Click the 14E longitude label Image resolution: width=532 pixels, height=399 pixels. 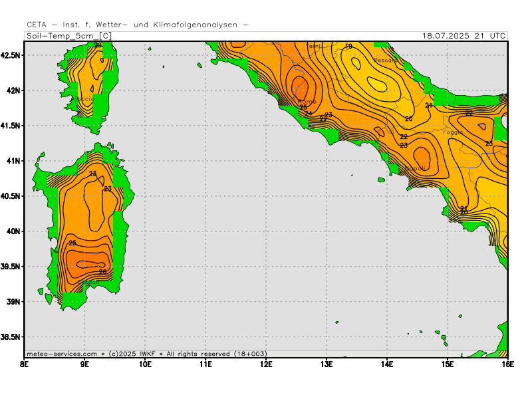pyautogui.click(x=387, y=364)
